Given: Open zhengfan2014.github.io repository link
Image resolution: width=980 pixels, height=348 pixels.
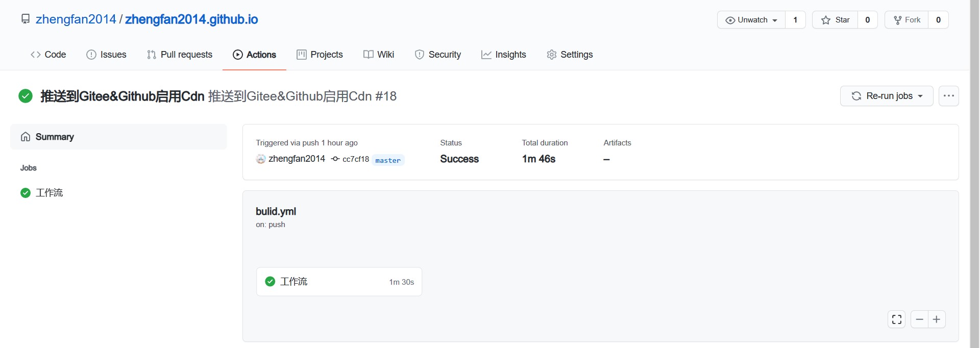Looking at the screenshot, I should pos(191,19).
